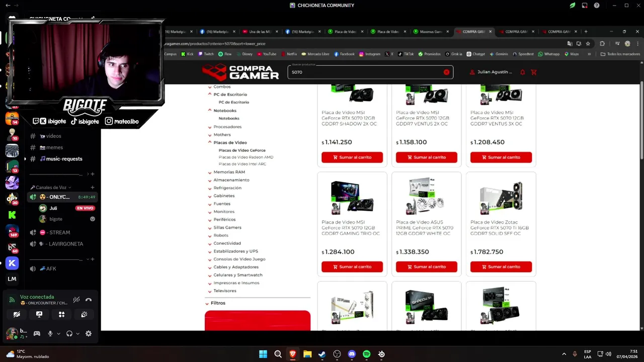Open Discord activities launcher icon
This screenshot has height=362, width=644.
click(61, 314)
